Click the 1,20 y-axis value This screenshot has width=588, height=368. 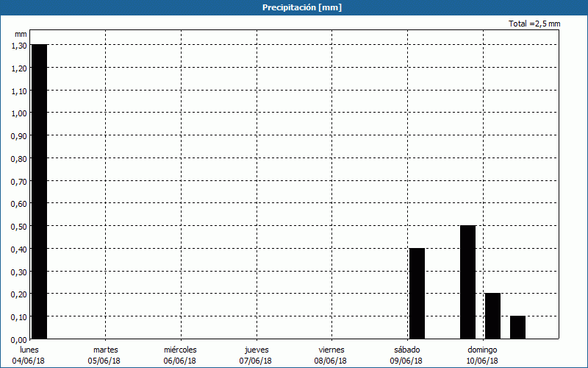(19, 68)
